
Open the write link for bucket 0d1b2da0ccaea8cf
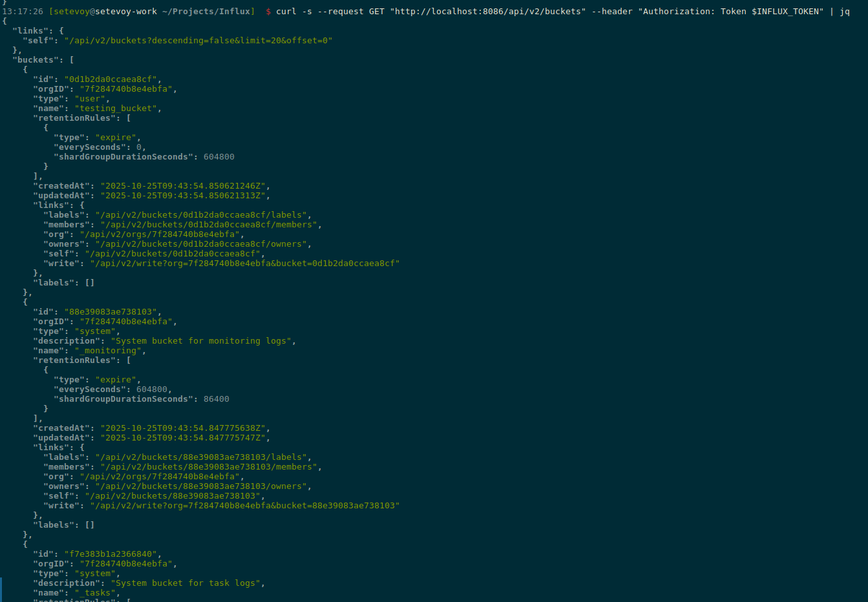click(x=244, y=264)
